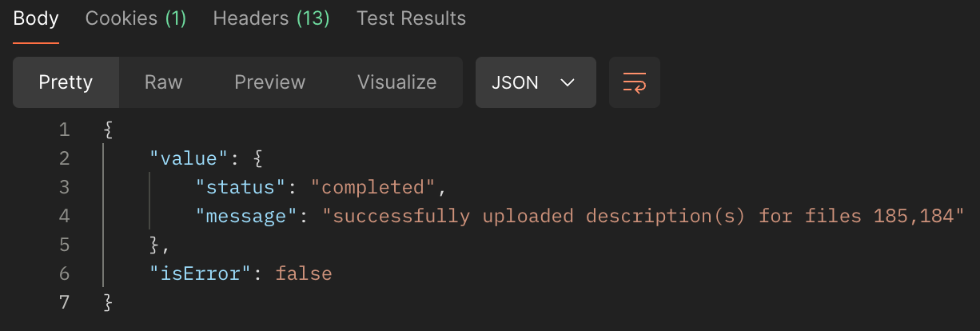Click the "completed" string value
This screenshot has height=331, width=980.
[x=372, y=187]
